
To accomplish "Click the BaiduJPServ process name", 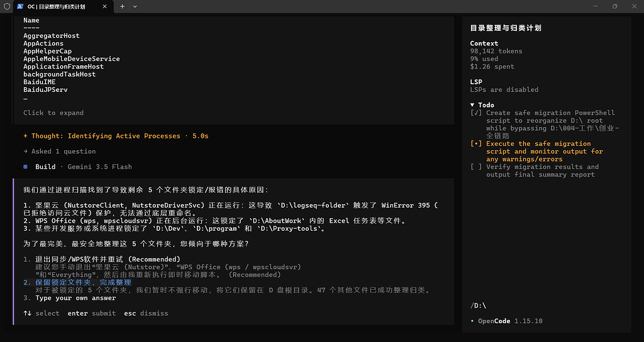I will point(45,89).
